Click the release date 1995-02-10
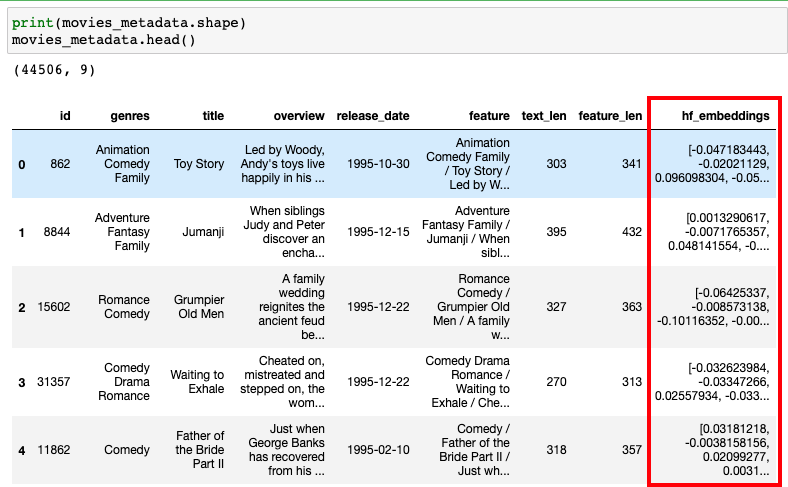Image resolution: width=788 pixels, height=487 pixels. tap(378, 449)
